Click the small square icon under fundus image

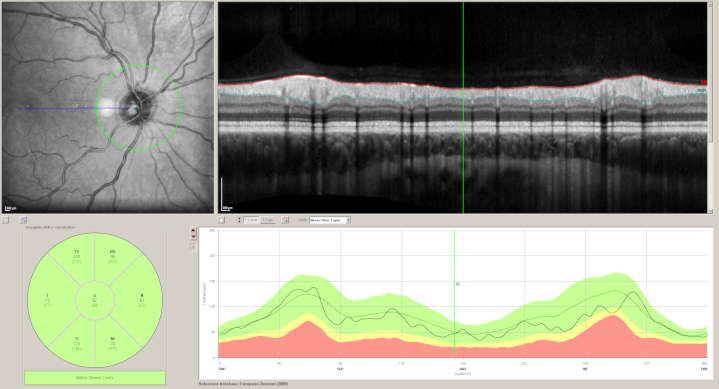[x=6, y=220]
